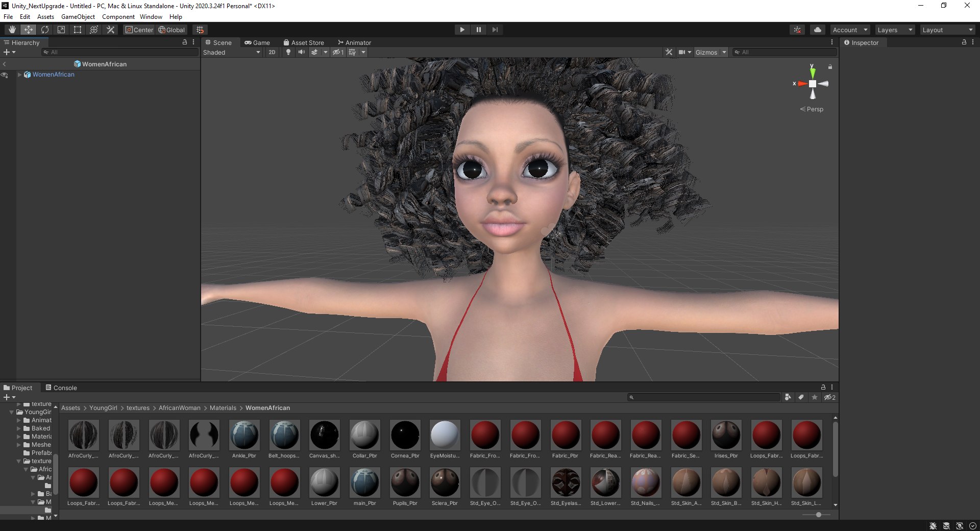Screen dimensions: 980x531
Task: Toggle scene effects (skybox, fog)
Action: click(x=315, y=52)
